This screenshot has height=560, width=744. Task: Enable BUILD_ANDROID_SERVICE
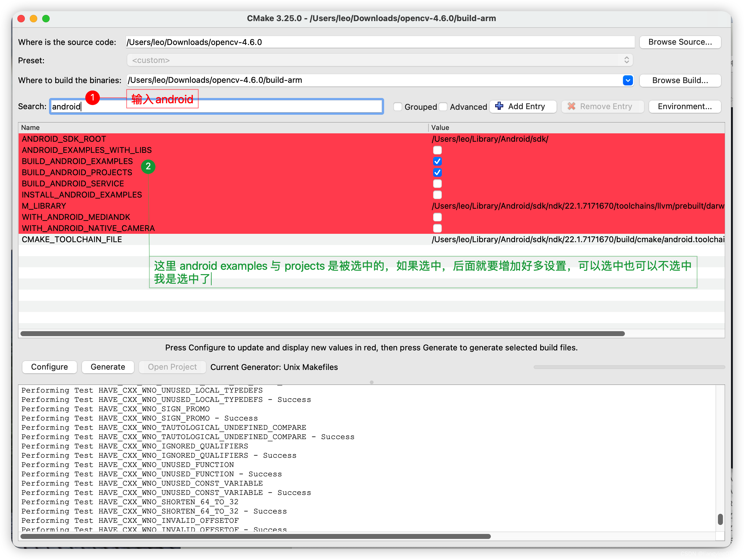(x=437, y=184)
